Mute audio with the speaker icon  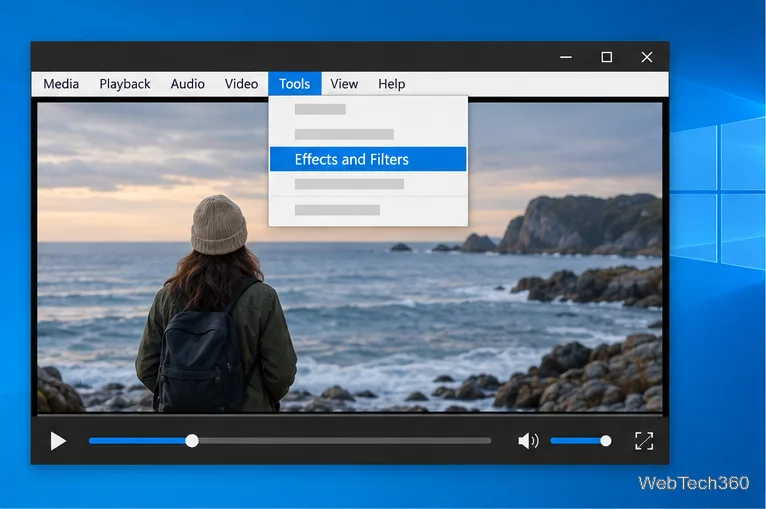click(528, 441)
